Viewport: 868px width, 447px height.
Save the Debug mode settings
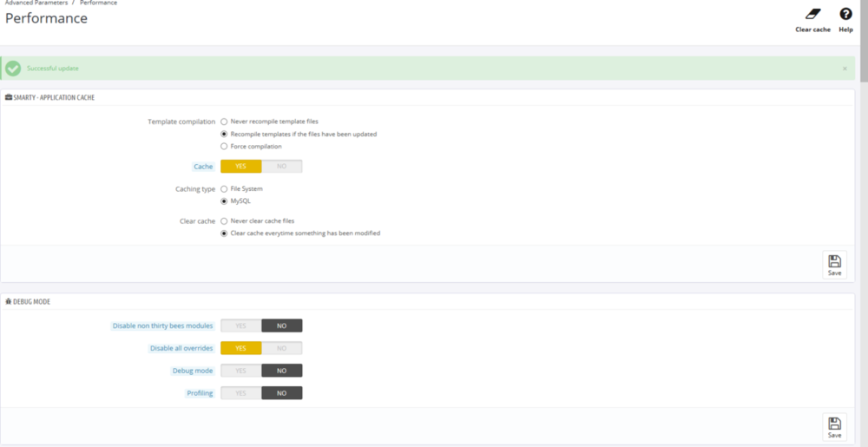tap(834, 426)
